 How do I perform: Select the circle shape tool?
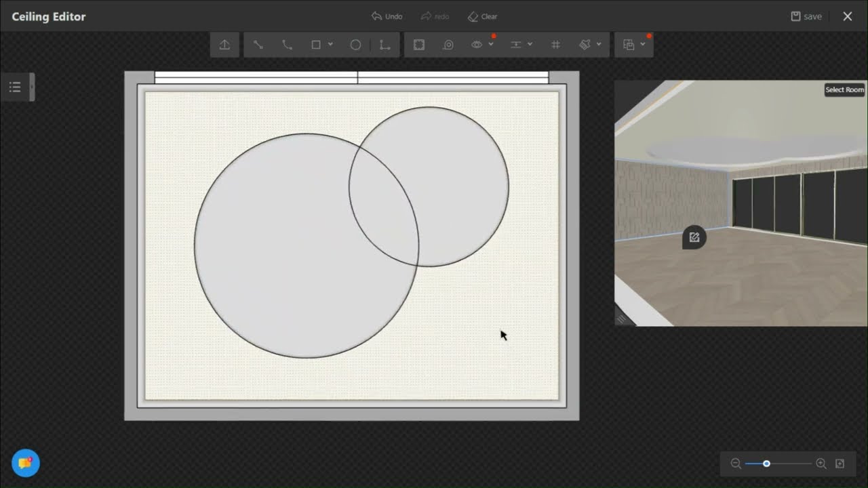[x=355, y=45]
